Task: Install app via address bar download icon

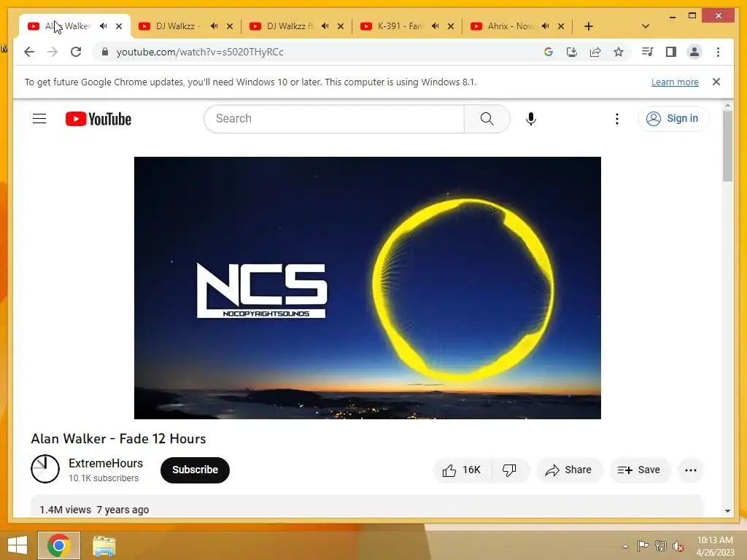Action: (x=572, y=52)
